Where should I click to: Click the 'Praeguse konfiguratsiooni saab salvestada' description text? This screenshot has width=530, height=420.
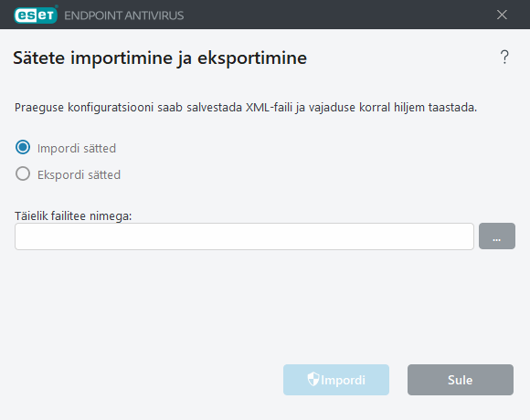246,108
